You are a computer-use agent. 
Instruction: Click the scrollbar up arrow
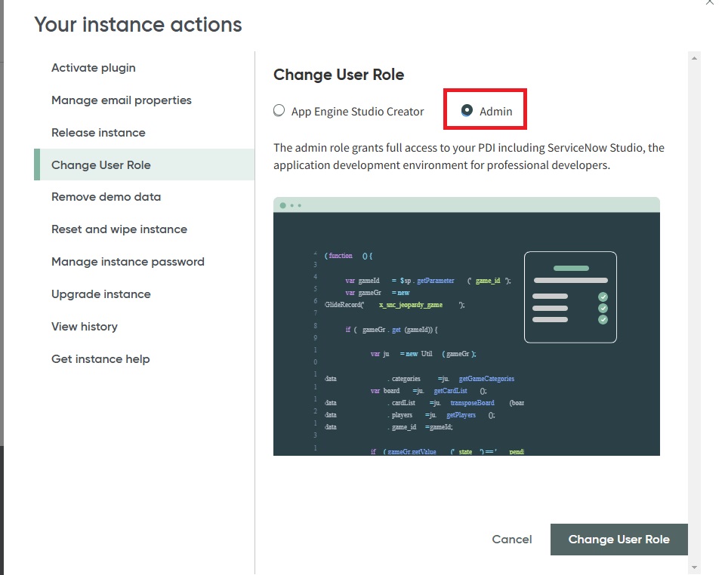(x=695, y=57)
